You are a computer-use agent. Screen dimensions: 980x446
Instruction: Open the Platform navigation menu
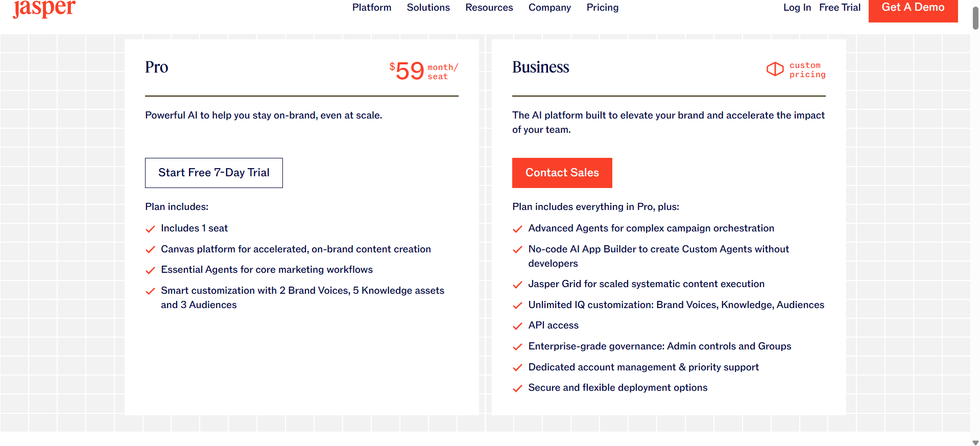click(x=371, y=8)
